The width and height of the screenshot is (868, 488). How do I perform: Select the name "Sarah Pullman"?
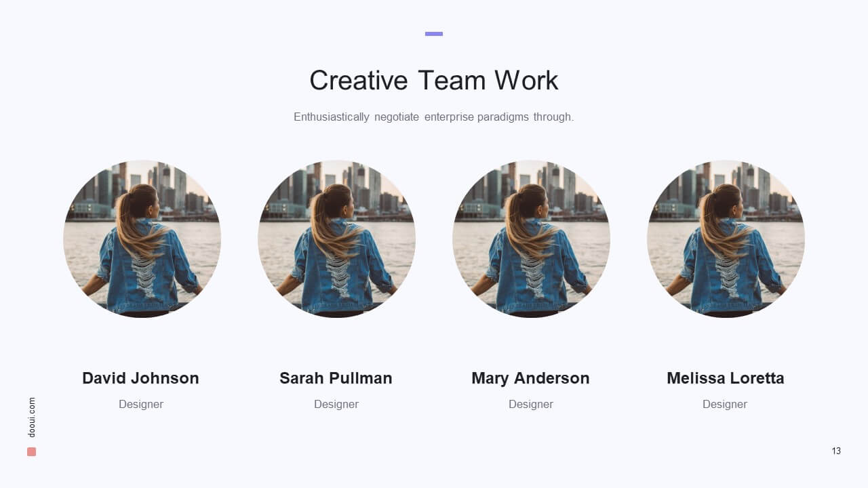pos(336,378)
